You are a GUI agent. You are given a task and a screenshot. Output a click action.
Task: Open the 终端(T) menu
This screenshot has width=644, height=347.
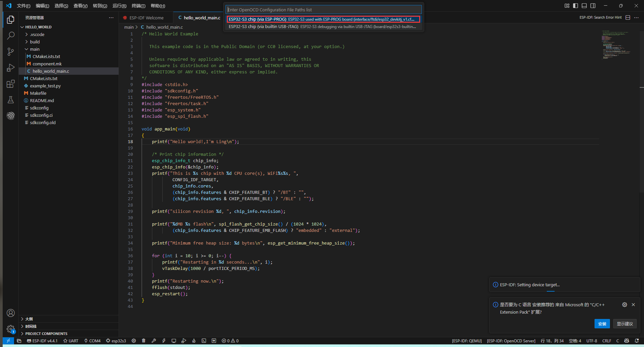tap(138, 6)
